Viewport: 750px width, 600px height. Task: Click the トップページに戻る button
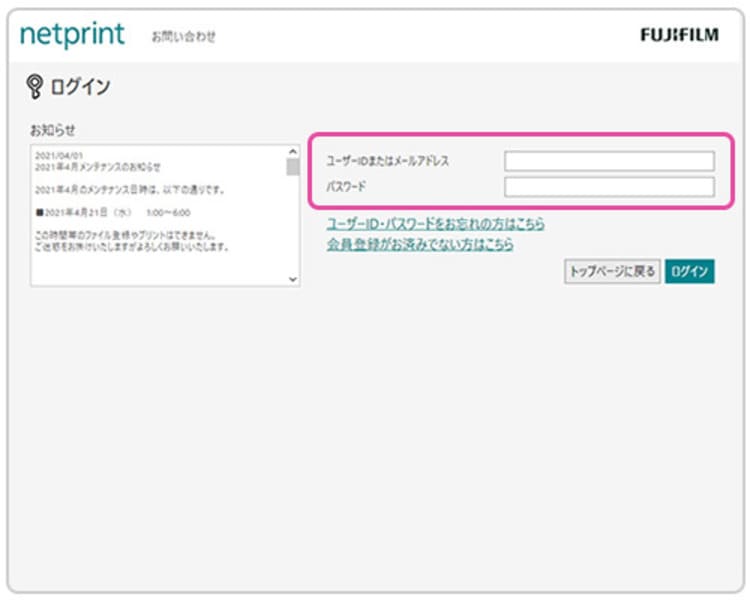coord(612,271)
